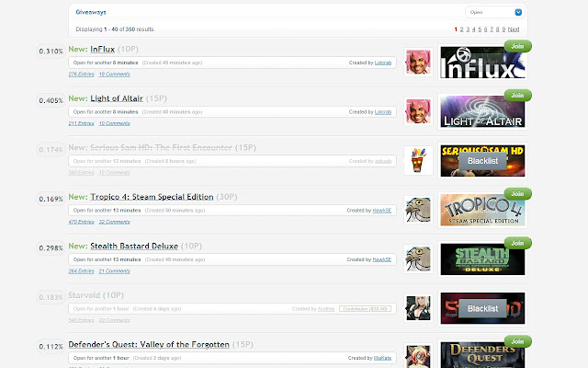
Task: Click the pink-haired avatar beside InFlux
Action: click(418, 62)
